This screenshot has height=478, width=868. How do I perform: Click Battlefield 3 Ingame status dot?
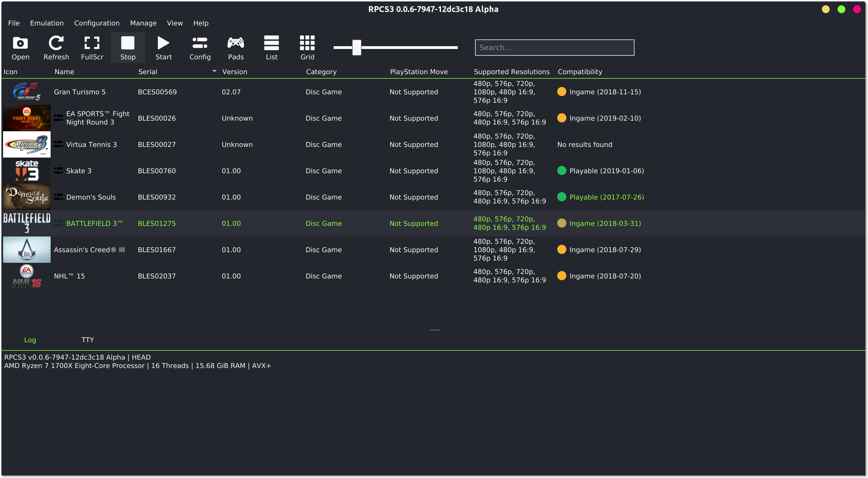click(x=561, y=223)
